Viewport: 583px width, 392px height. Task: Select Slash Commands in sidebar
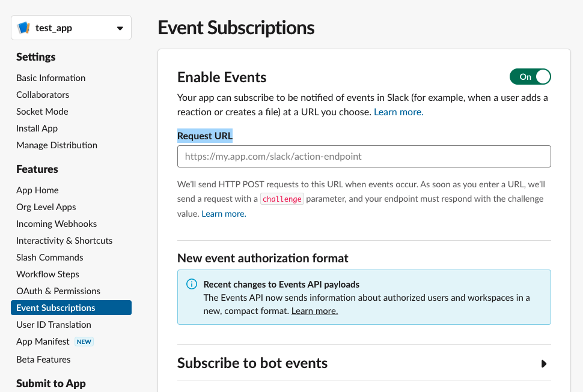pos(50,258)
